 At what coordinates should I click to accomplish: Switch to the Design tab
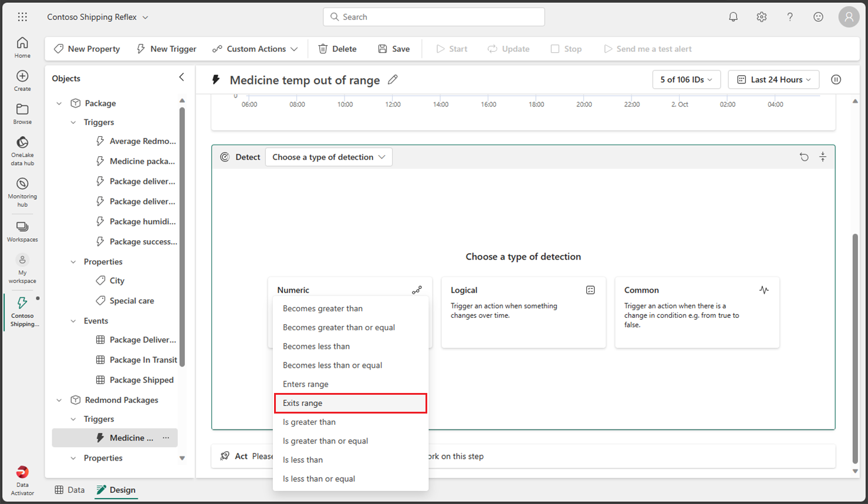[116, 490]
